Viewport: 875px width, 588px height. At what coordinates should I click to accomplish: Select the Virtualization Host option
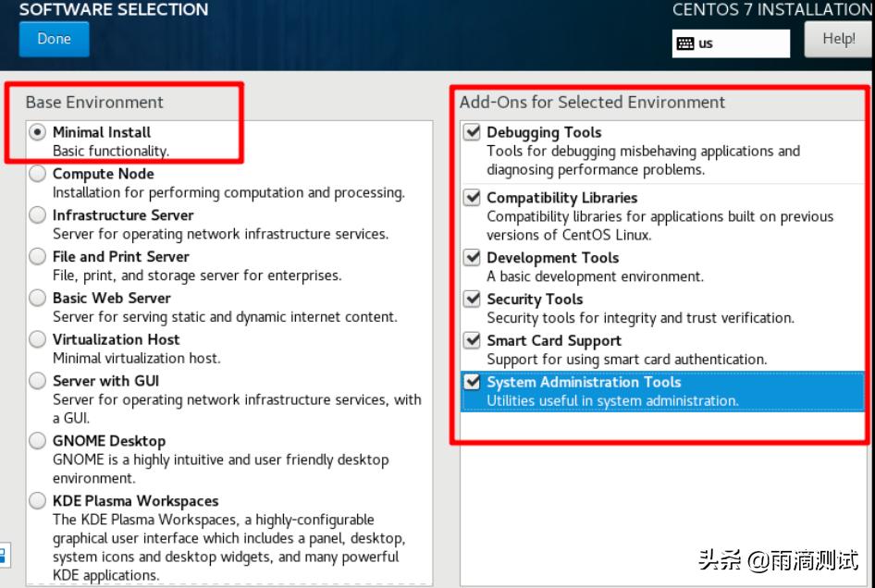click(38, 339)
